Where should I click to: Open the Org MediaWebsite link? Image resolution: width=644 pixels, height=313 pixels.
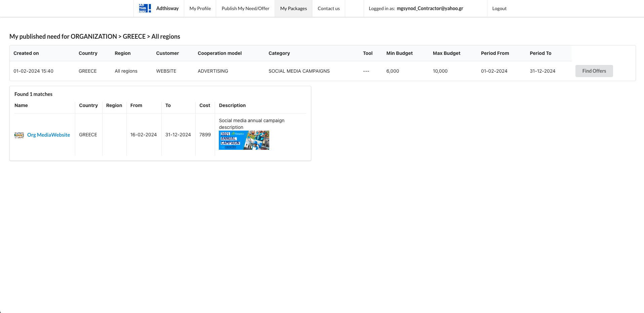49,135
